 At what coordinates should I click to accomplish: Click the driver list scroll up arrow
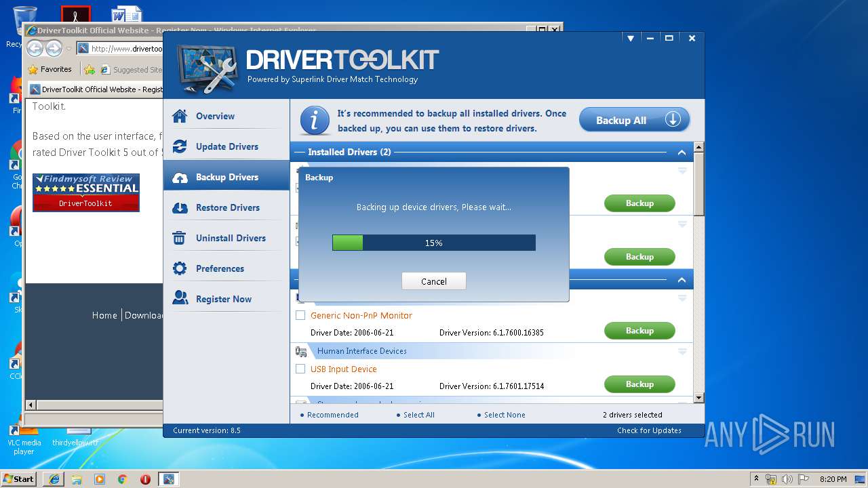pyautogui.click(x=699, y=147)
